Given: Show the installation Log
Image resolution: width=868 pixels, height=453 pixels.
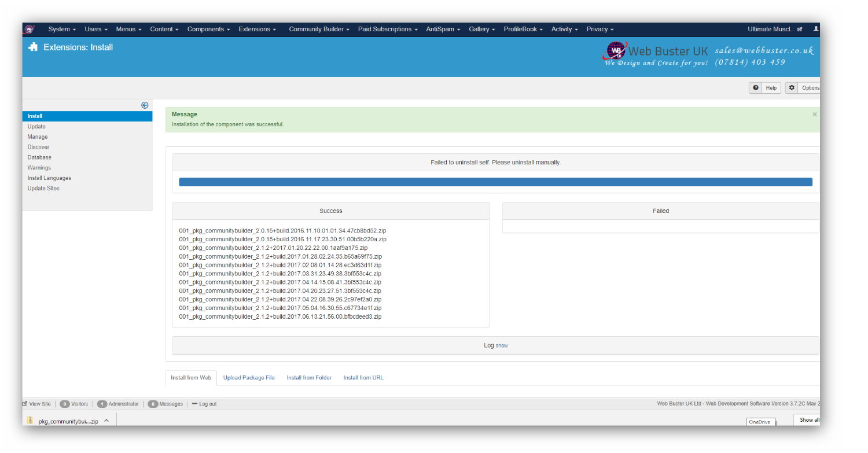Looking at the screenshot, I should 502,345.
